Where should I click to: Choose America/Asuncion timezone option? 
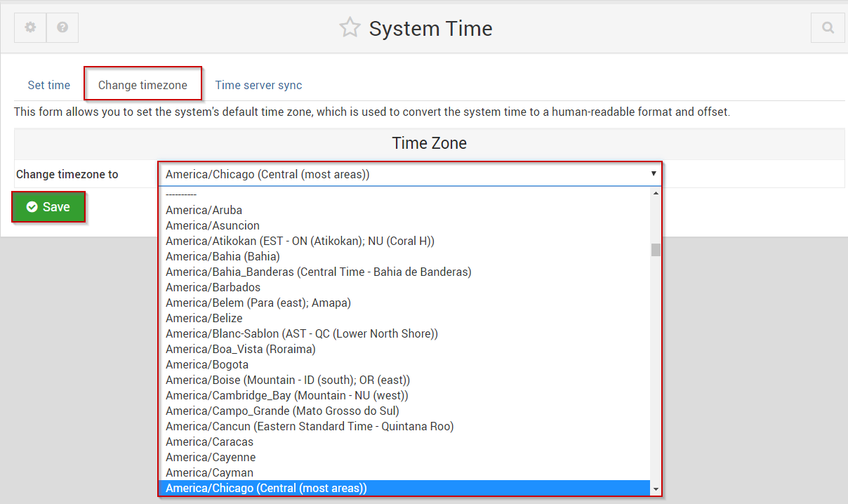coord(405,225)
